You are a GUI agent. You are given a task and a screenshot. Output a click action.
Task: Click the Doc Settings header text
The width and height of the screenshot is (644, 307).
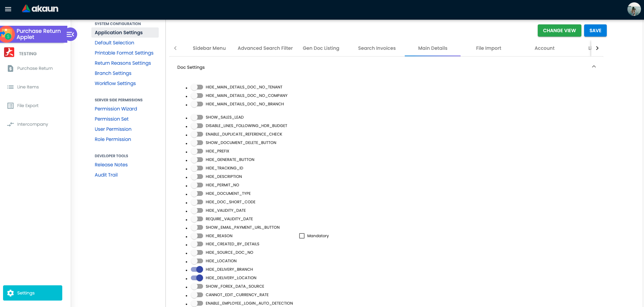pos(191,67)
